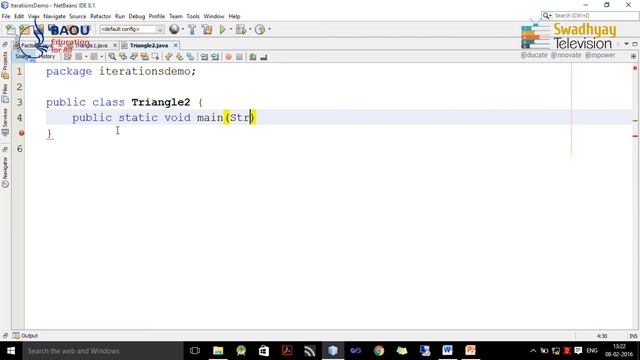The height and width of the screenshot is (360, 640).
Task: Click the Shift Line Left icon
Action: pyautogui.click(x=204, y=57)
